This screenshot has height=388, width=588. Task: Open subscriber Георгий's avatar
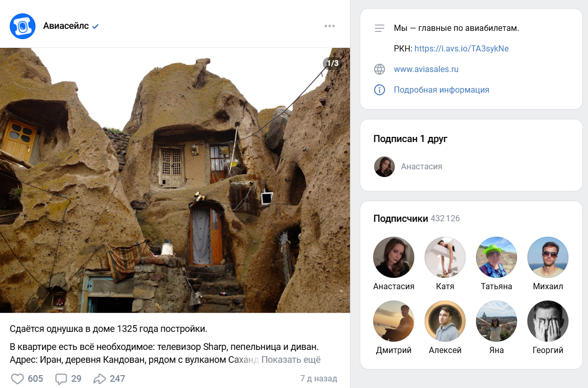548,321
